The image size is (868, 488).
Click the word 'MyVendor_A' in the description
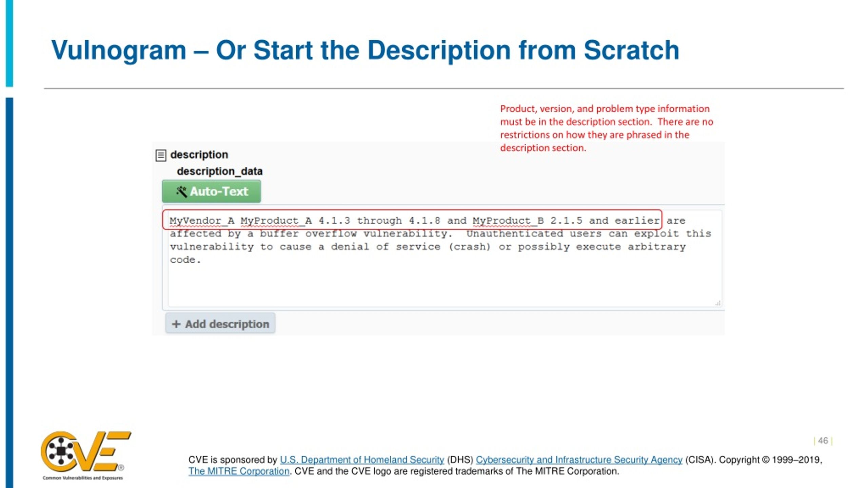click(x=202, y=221)
